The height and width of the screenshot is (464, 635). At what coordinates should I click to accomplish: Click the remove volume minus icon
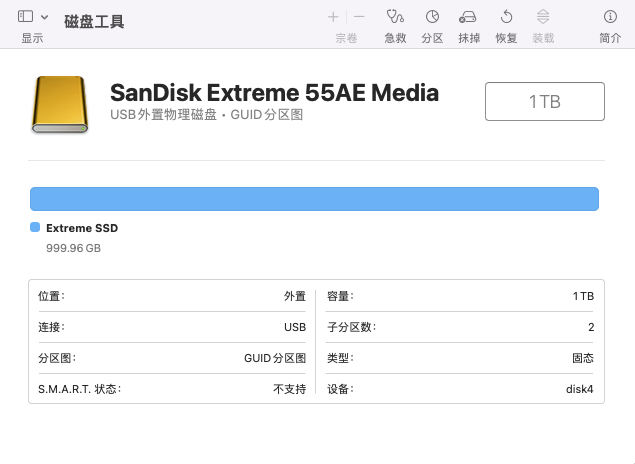coord(359,17)
